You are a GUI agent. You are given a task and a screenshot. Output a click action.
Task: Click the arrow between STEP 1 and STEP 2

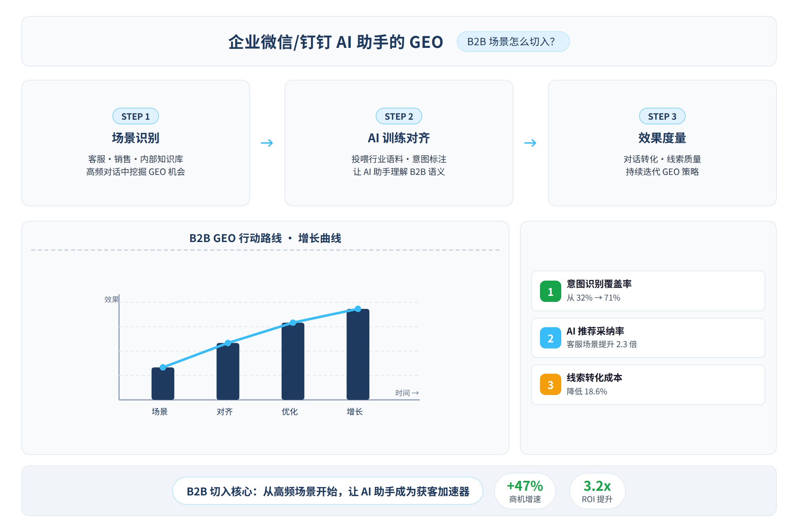267,143
